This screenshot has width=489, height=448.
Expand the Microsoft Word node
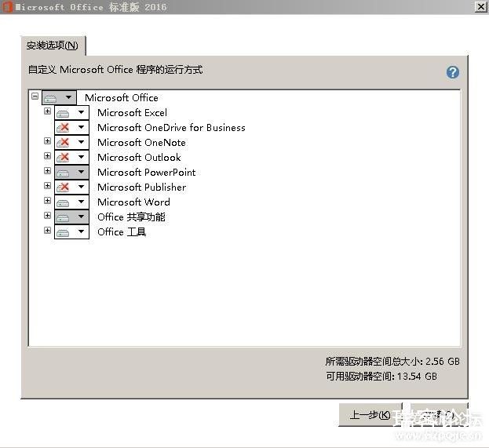(x=47, y=200)
